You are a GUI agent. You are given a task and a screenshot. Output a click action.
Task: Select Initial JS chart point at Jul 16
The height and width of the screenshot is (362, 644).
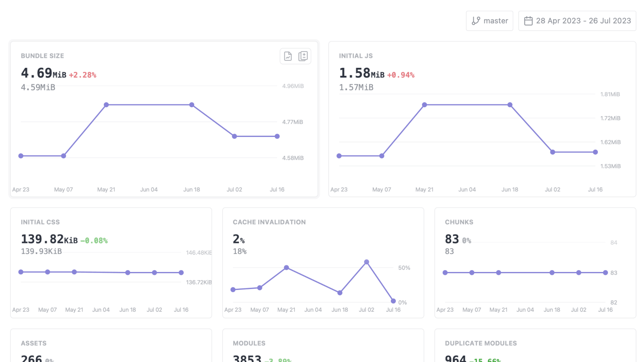[595, 152]
